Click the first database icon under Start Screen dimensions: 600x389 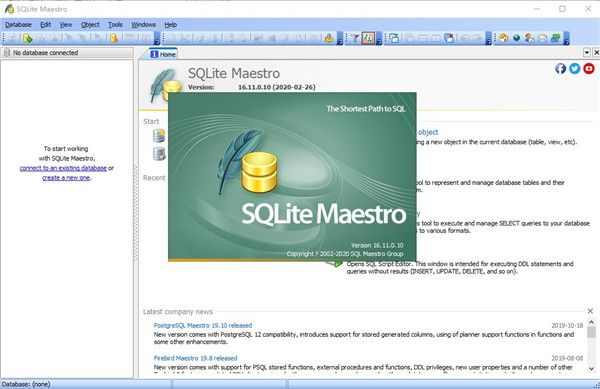tap(159, 135)
